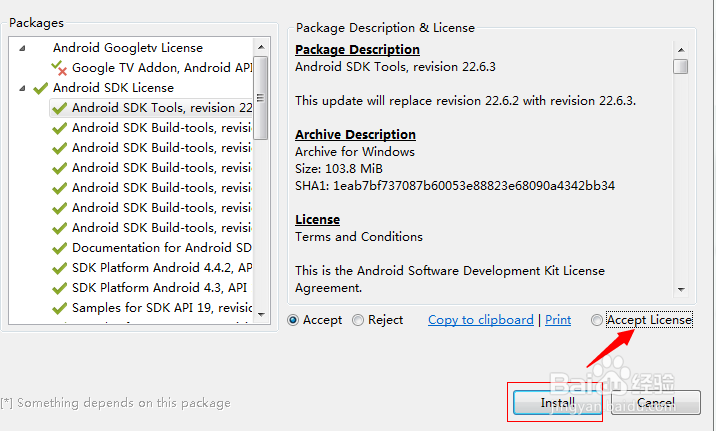The width and height of the screenshot is (716, 431).
Task: Click the green check next to Android SDK License
Action: click(41, 88)
